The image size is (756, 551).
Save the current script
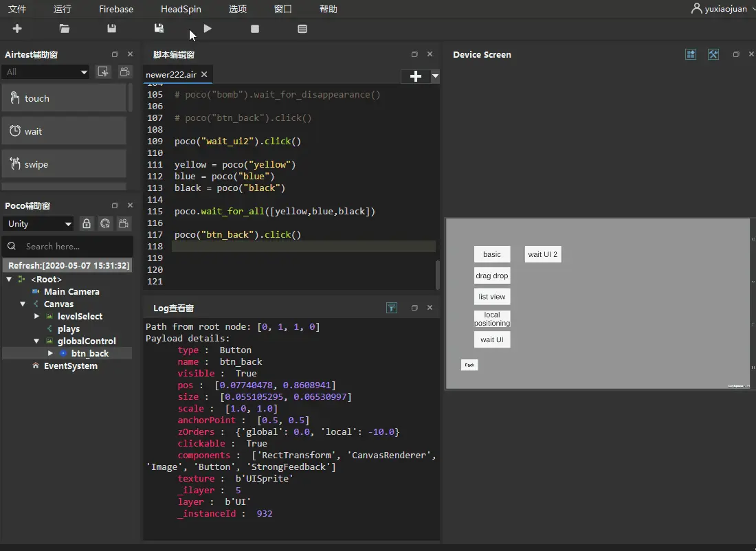click(111, 29)
